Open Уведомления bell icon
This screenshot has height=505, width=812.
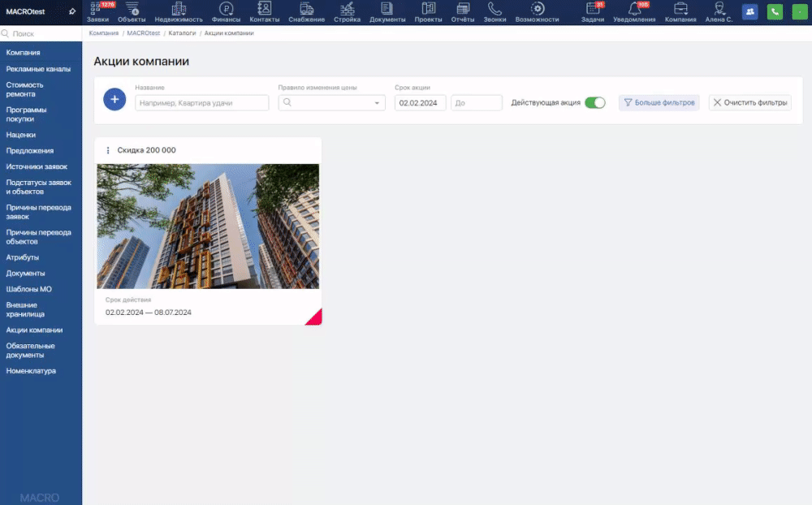click(x=634, y=10)
